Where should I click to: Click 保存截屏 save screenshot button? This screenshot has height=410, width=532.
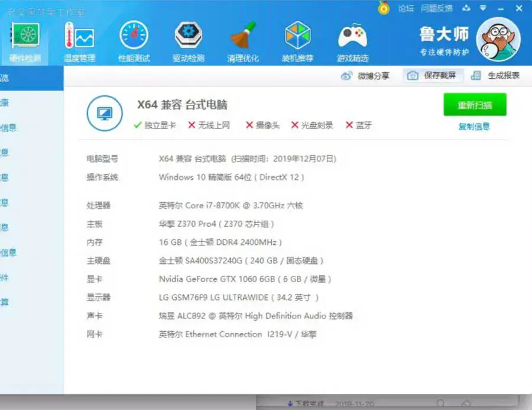pyautogui.click(x=433, y=75)
